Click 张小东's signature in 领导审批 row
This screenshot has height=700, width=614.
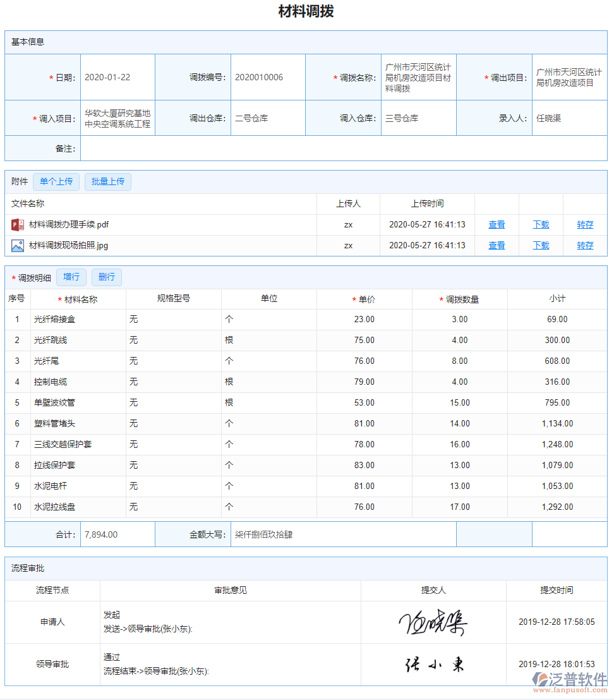(433, 665)
